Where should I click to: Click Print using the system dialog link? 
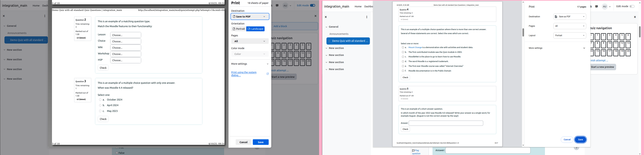click(244, 74)
